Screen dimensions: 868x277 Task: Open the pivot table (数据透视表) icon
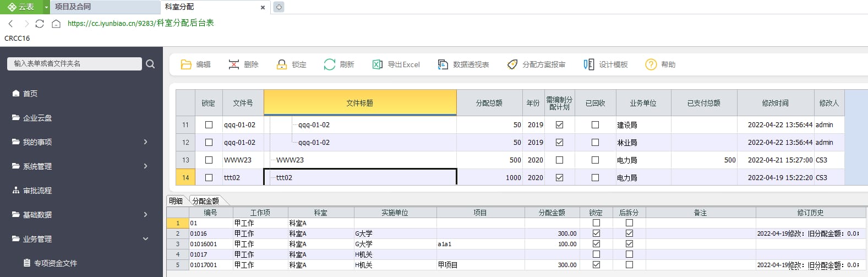point(443,64)
